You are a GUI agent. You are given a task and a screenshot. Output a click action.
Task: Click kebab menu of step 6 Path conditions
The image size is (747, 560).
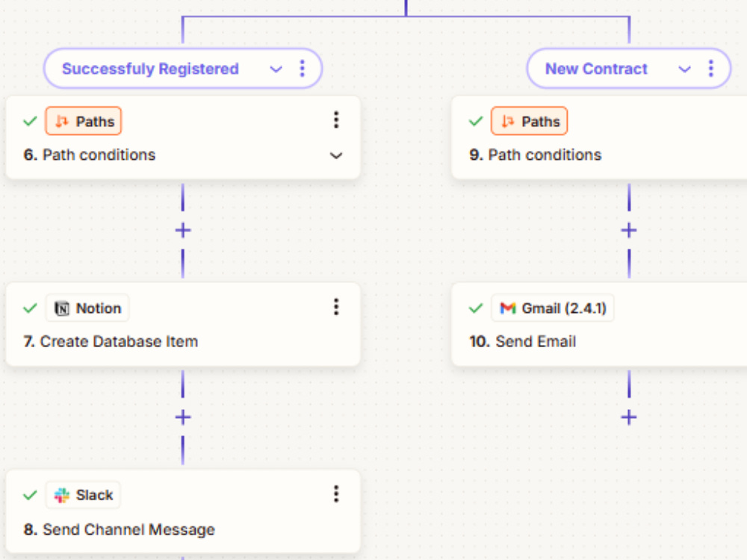coord(336,120)
